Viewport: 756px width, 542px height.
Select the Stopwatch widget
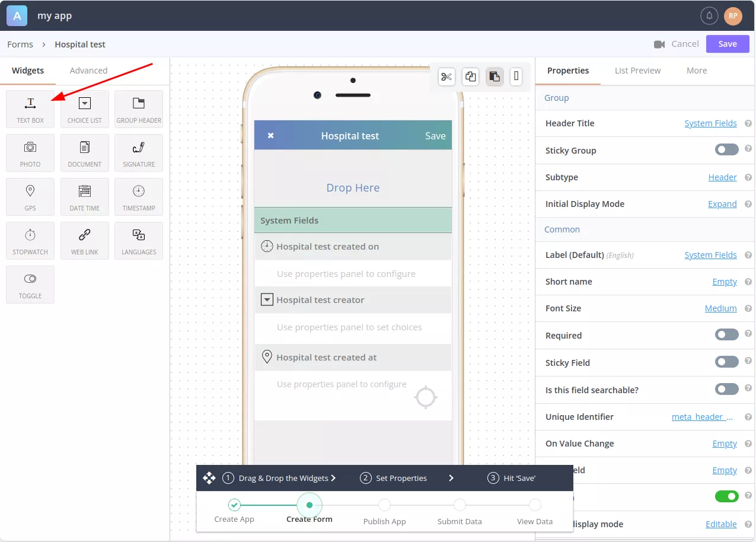(30, 241)
